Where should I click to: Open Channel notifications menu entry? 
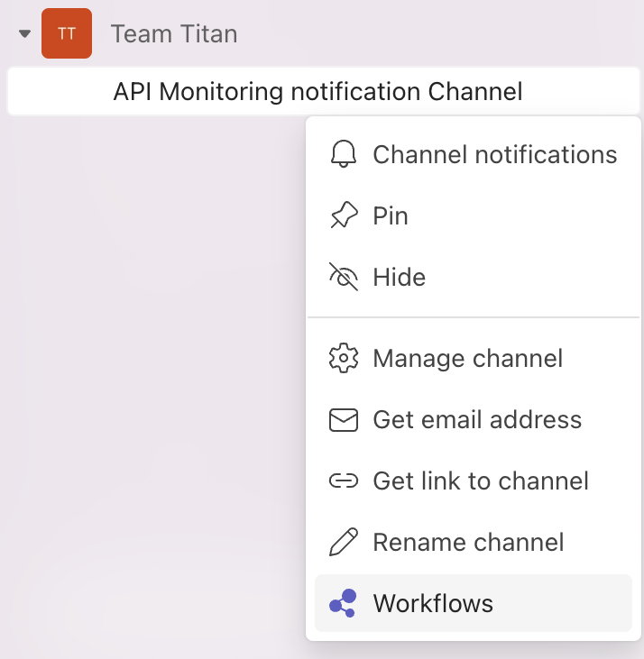coord(474,154)
